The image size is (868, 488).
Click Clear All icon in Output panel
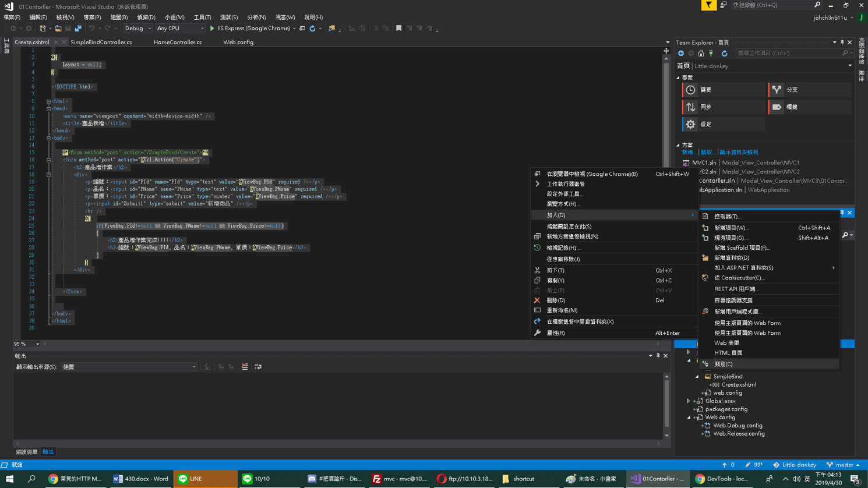point(245,367)
